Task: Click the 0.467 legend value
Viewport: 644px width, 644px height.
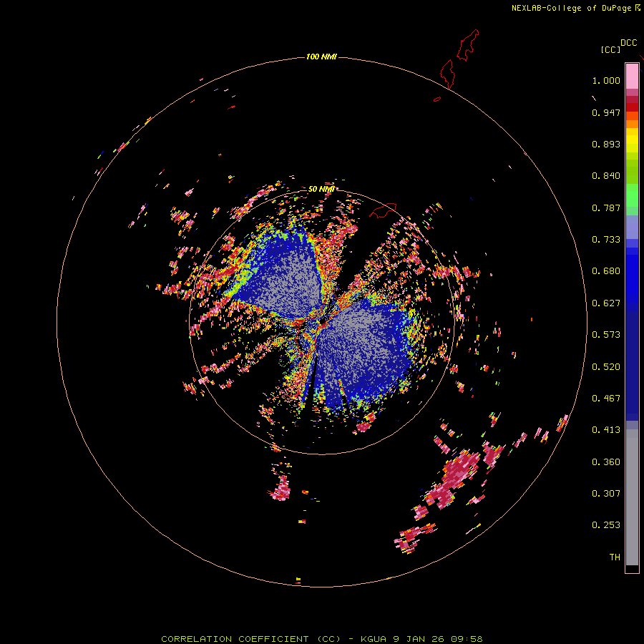Action: coord(606,399)
